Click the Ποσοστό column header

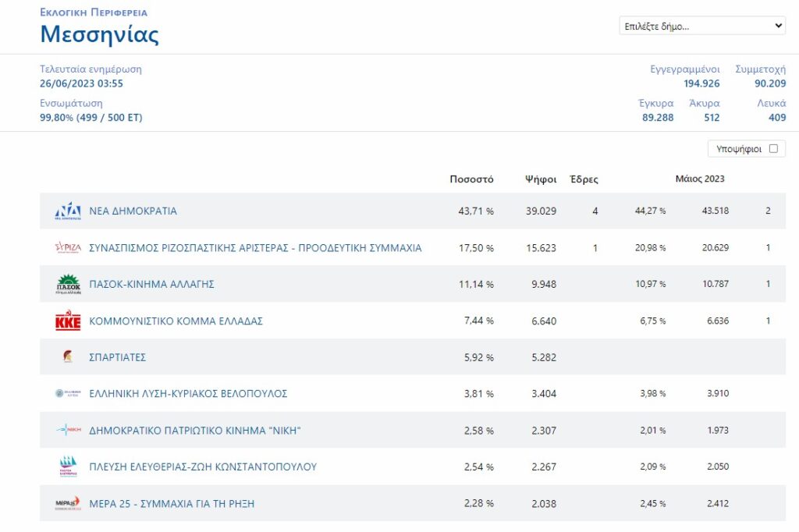(471, 179)
